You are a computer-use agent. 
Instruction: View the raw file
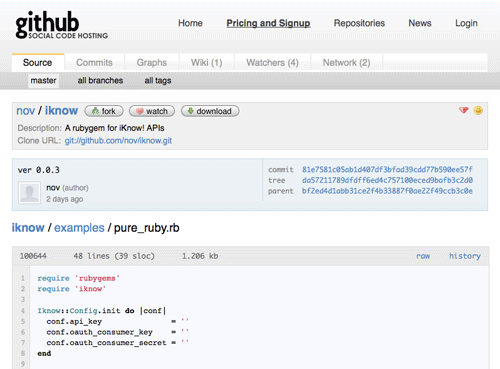(423, 256)
